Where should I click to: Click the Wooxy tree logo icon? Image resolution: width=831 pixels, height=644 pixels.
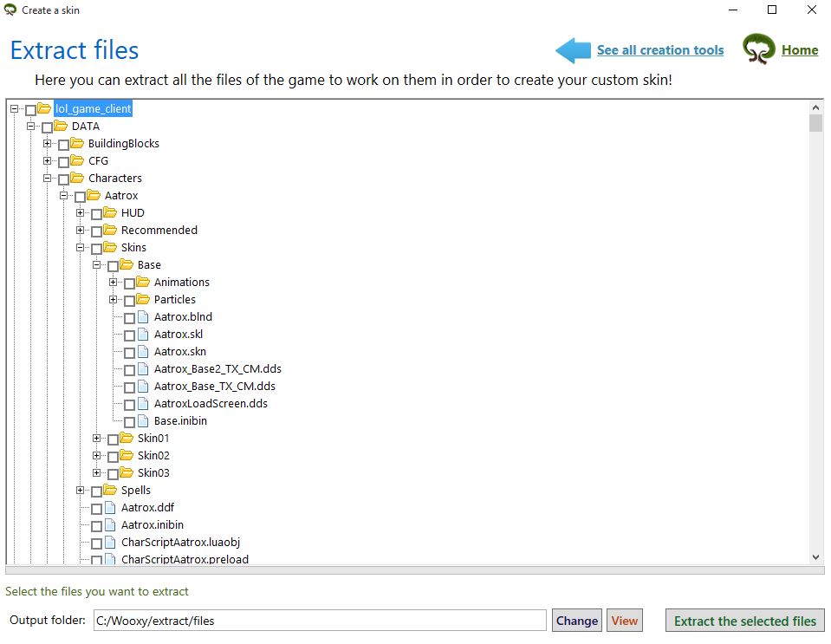(x=758, y=49)
